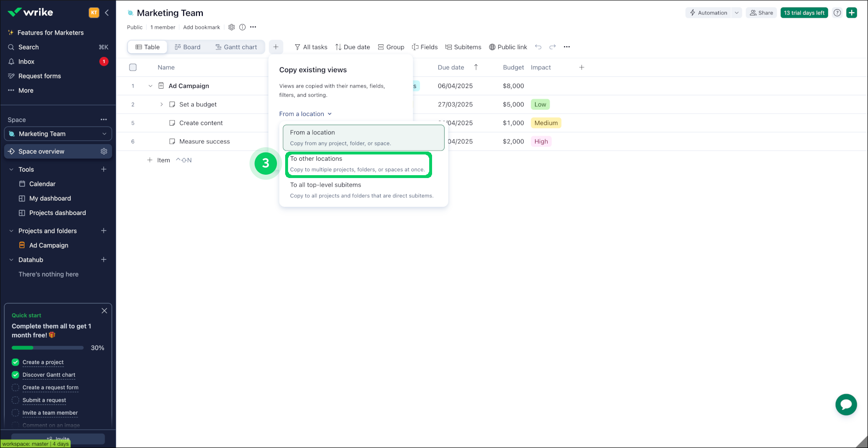Screen dimensions: 868x448
Task: Toggle the select all rows checkbox
Action: coord(133,67)
